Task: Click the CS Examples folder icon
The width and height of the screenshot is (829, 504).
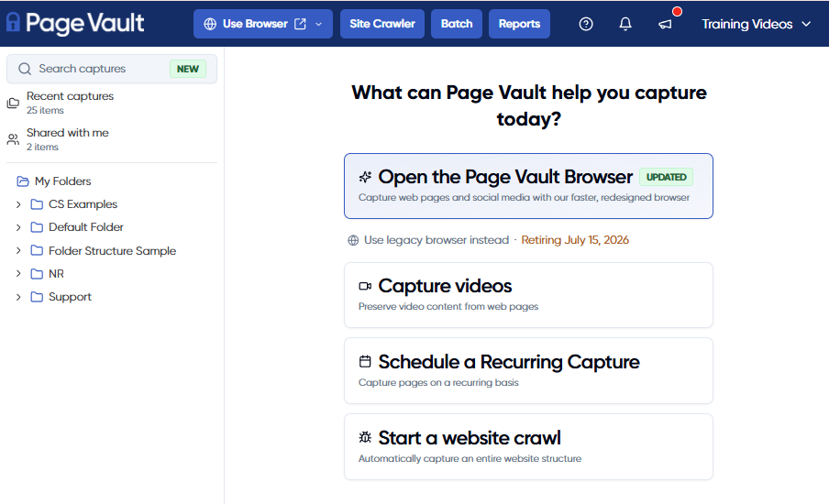Action: pyautogui.click(x=37, y=204)
